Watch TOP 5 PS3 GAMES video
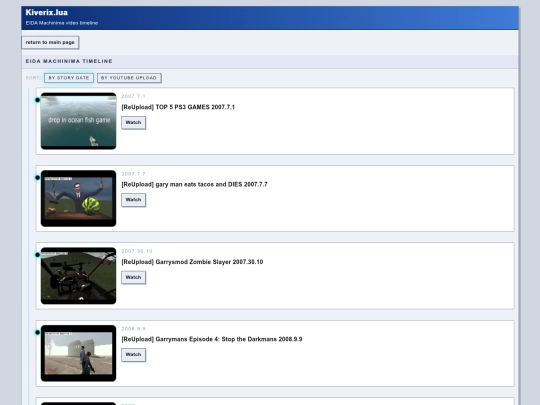 (x=133, y=123)
